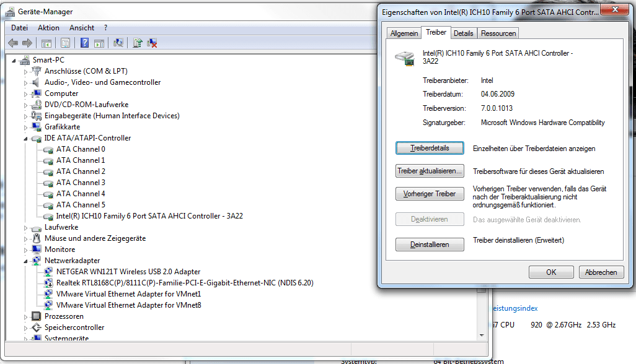Click the Prozessoren chip icon
636x364 pixels.
[x=37, y=316]
